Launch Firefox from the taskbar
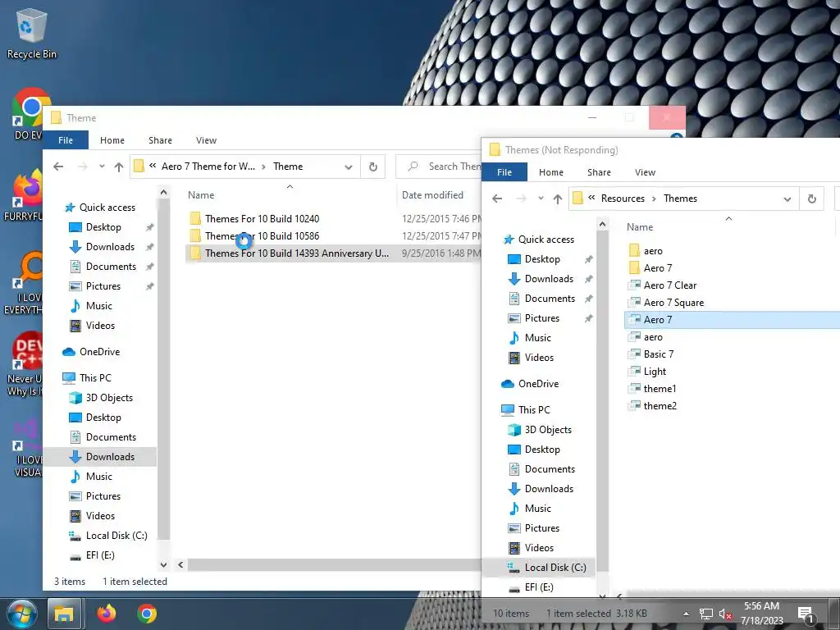This screenshot has height=630, width=840. point(106,613)
